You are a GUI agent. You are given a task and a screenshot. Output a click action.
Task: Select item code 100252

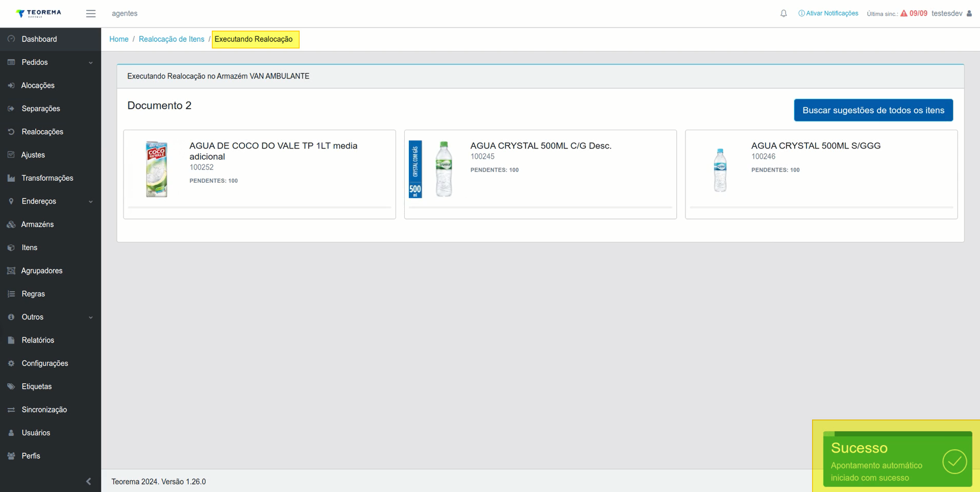click(x=202, y=167)
